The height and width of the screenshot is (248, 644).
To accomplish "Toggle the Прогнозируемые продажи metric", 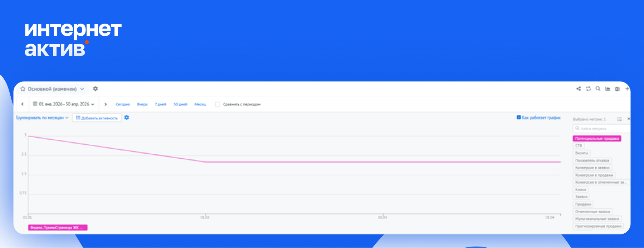I will point(598,226).
